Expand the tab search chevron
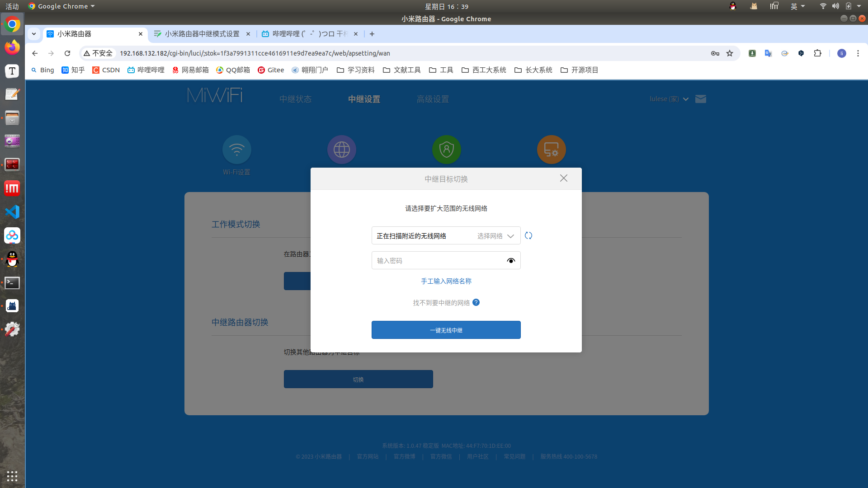This screenshot has height=488, width=868. [34, 34]
